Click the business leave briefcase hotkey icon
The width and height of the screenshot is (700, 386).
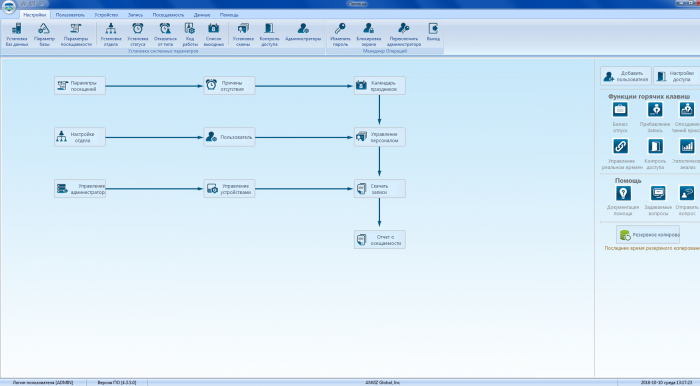click(620, 109)
